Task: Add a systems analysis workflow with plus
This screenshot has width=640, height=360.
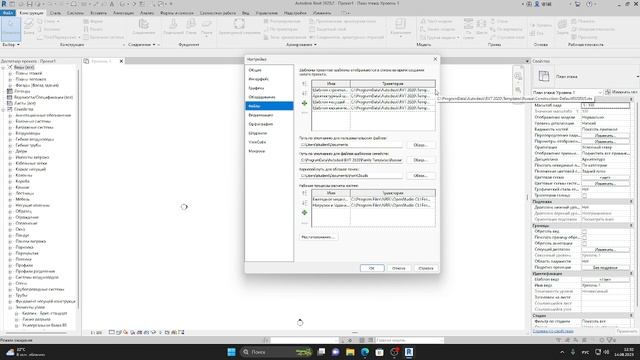Action: pyautogui.click(x=304, y=213)
